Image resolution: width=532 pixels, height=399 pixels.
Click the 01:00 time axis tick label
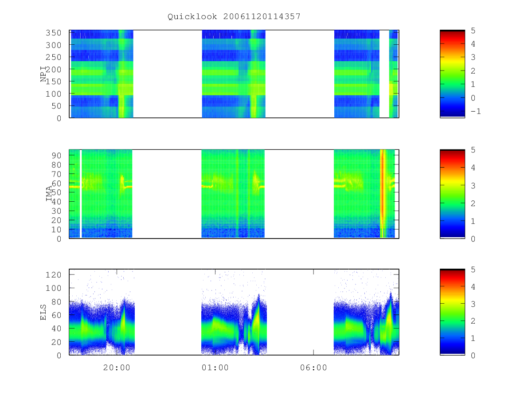tap(215, 368)
